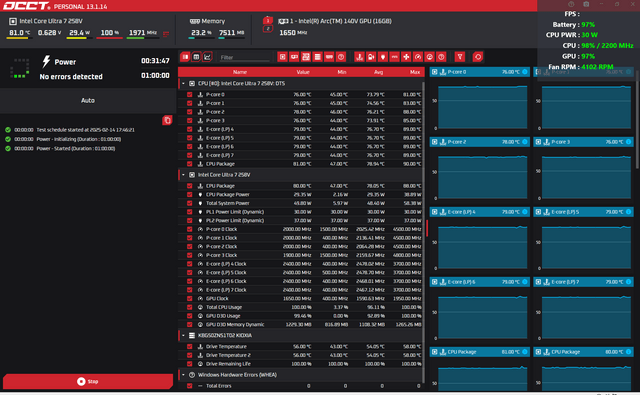This screenshot has height=395, width=640.
Task: Sort table by Min column header
Action: tap(342, 72)
